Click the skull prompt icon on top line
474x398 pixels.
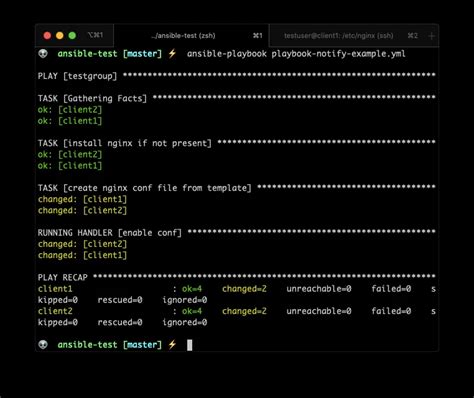tap(43, 54)
